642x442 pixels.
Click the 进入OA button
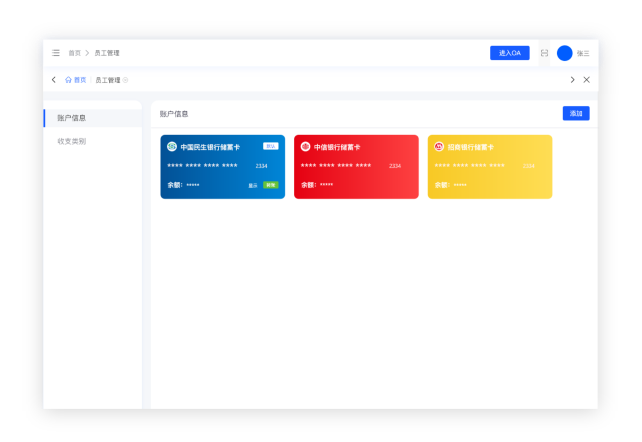click(x=509, y=53)
